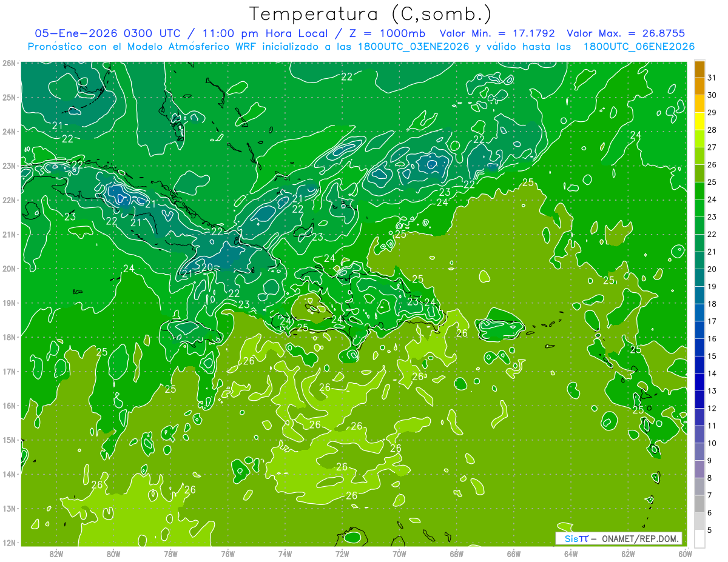The width and height of the screenshot is (728, 562).
Task: Click the '24N' latitude axis label
Action: coord(8,132)
